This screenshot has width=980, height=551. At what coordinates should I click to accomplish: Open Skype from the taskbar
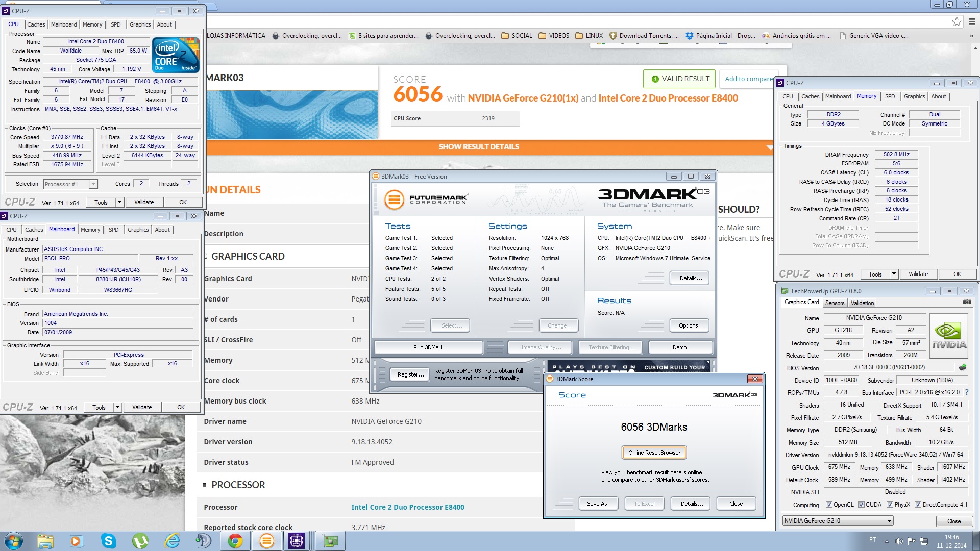(x=108, y=541)
